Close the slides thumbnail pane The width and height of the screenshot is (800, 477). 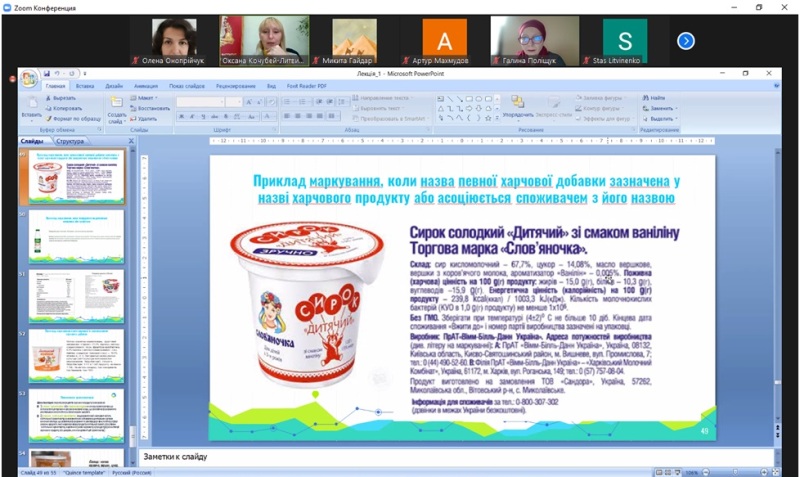(131, 141)
